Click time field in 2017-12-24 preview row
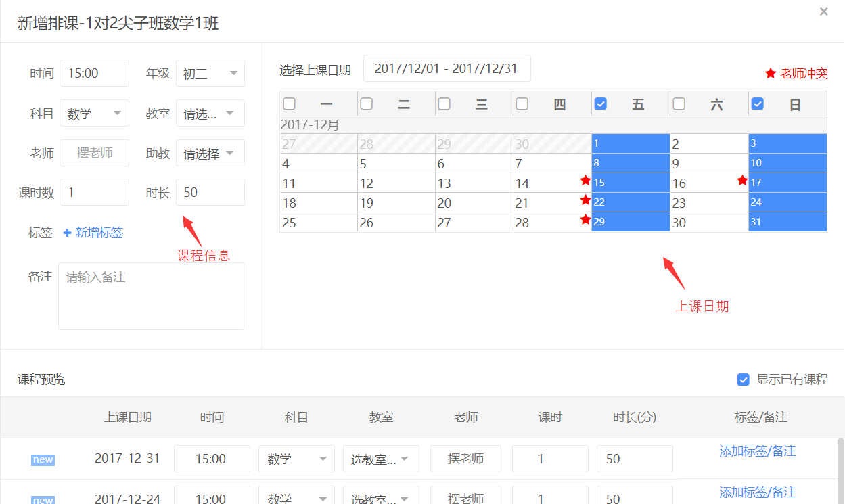The image size is (845, 504). click(212, 495)
